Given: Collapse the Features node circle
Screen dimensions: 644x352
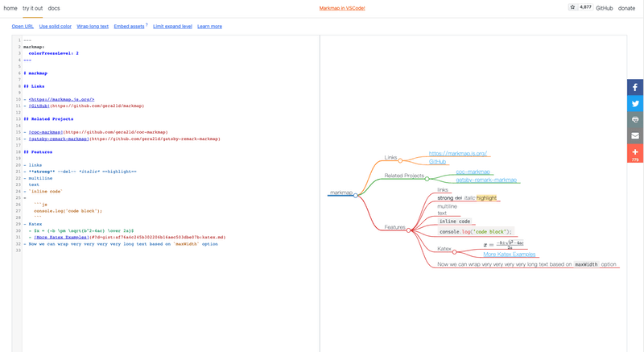Looking at the screenshot, I should pos(408,230).
